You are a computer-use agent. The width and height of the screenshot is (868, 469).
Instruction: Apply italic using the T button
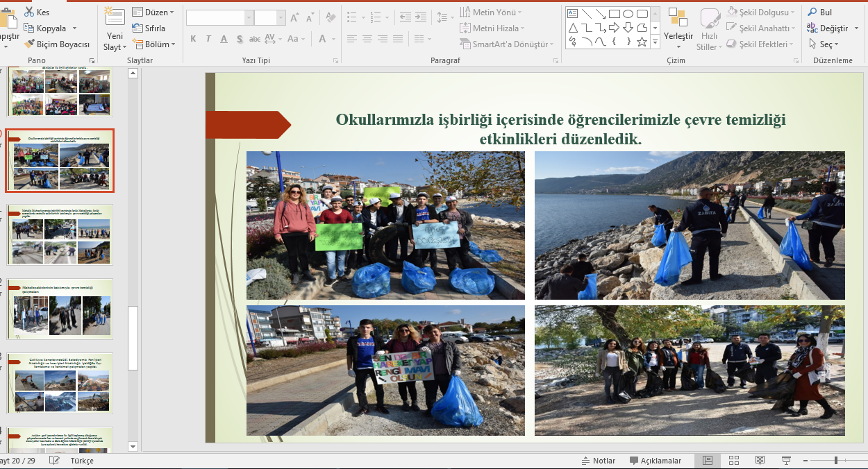pos(208,39)
